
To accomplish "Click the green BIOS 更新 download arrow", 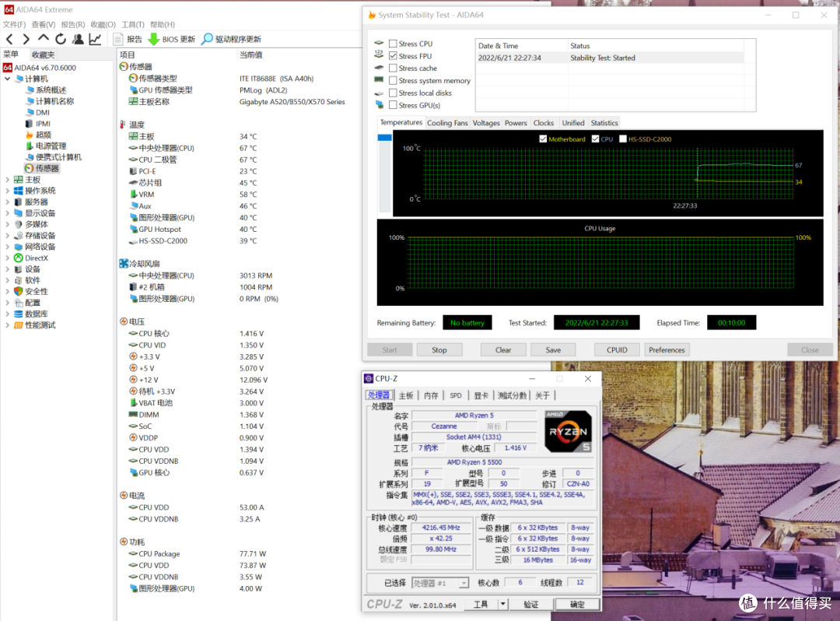I will pos(154,39).
